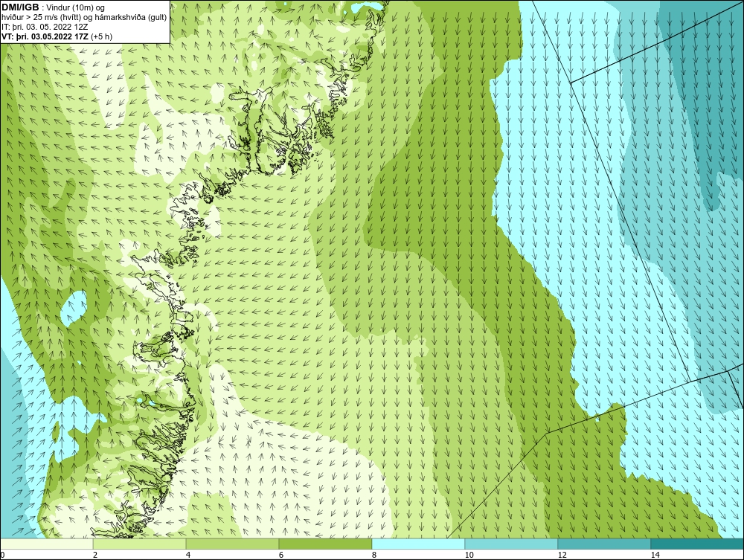Image resolution: width=744 pixels, height=560 pixels.
Task: Select the dark teal swatch above 14
Action: (x=698, y=544)
